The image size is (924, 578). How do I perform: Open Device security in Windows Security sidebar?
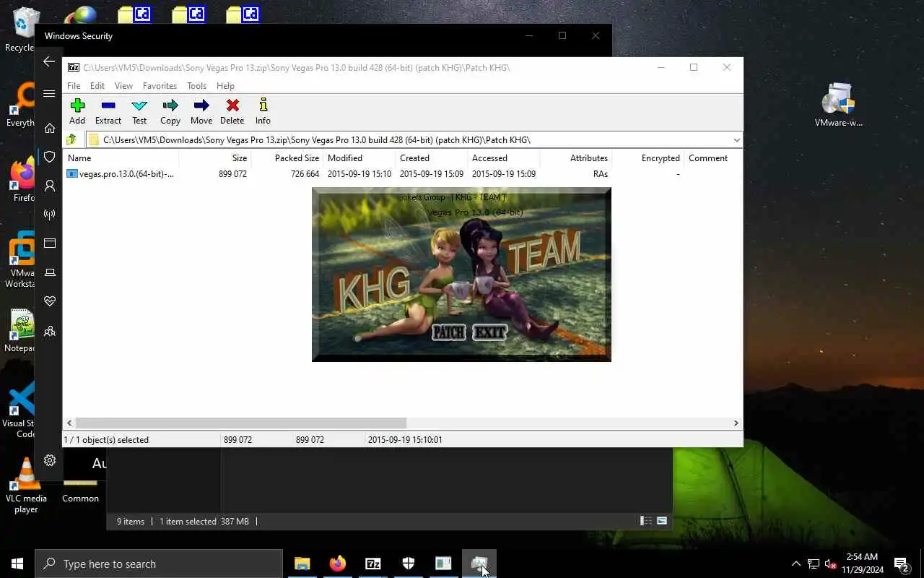click(x=49, y=272)
